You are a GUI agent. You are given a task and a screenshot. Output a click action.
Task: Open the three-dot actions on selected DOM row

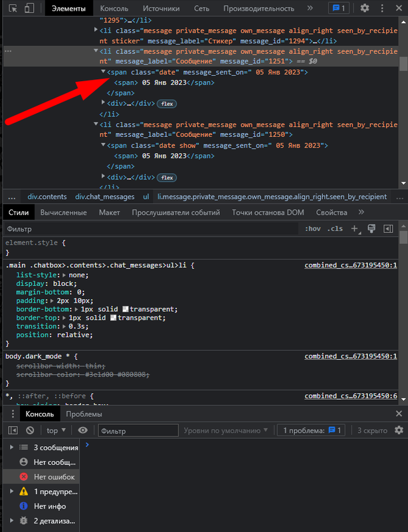coord(8,51)
